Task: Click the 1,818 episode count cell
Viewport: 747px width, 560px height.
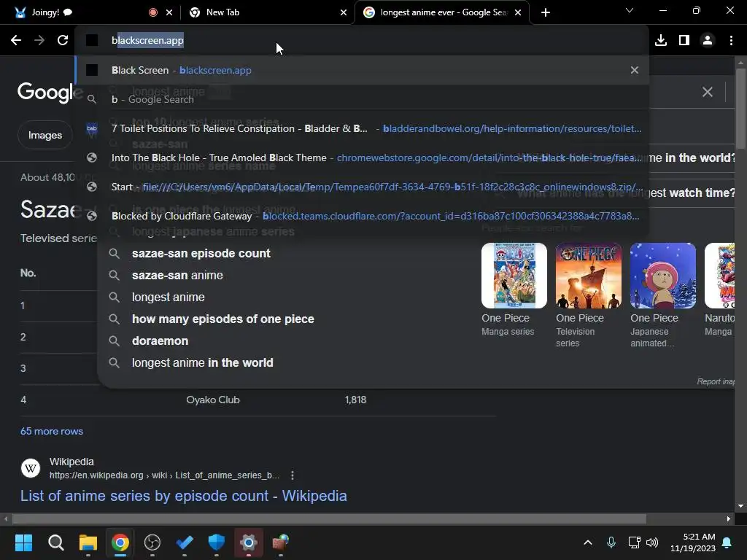Action: [355, 400]
